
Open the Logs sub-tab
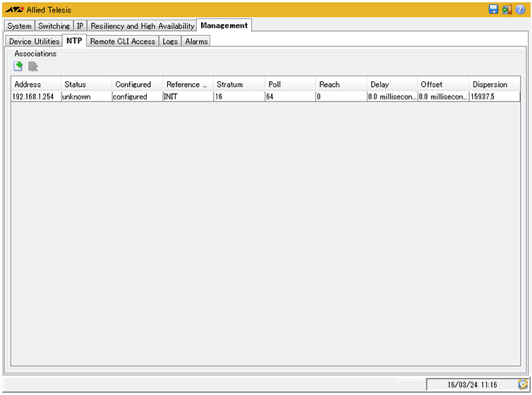[x=170, y=42]
